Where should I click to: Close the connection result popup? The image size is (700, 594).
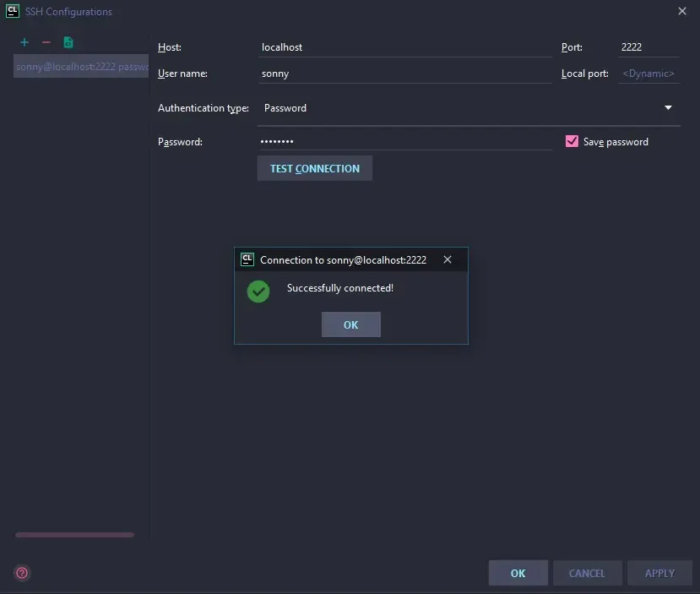448,259
